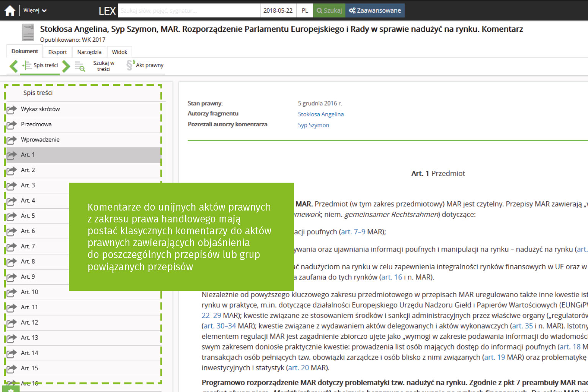
Task: Open the Stokłosa Angelina author link
Action: point(321,114)
